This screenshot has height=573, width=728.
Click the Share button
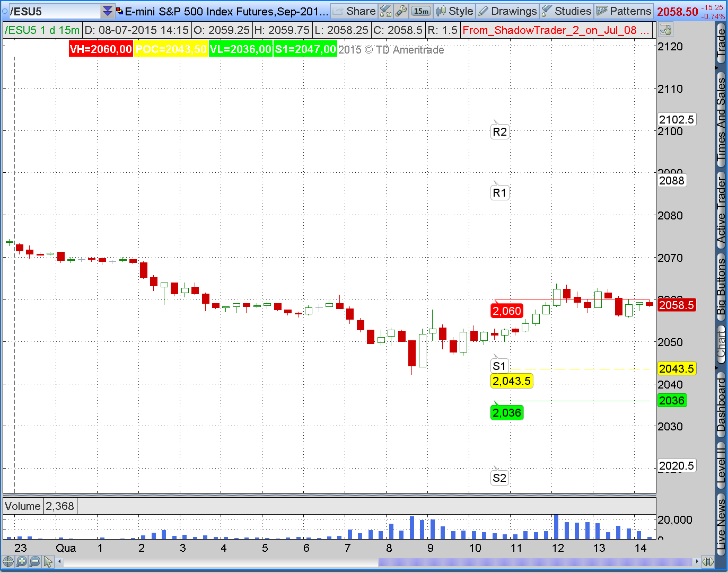354,11
